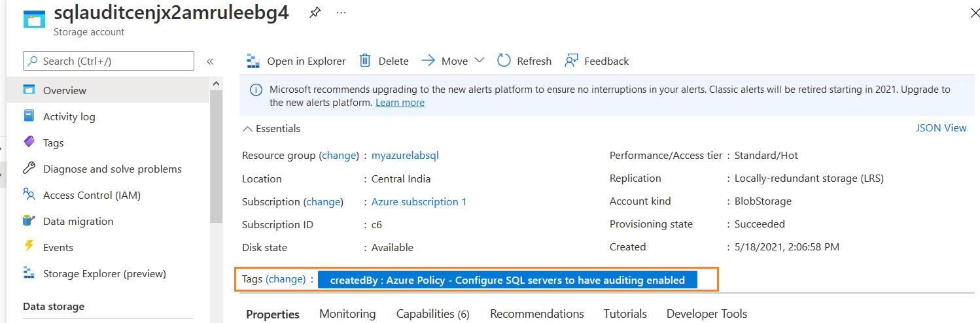Click the Refresh icon in toolbar
The image size is (980, 323).
(x=504, y=61)
